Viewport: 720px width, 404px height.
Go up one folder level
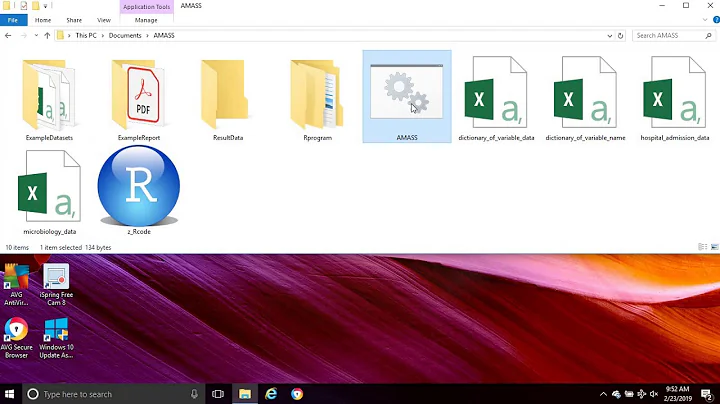click(47, 35)
